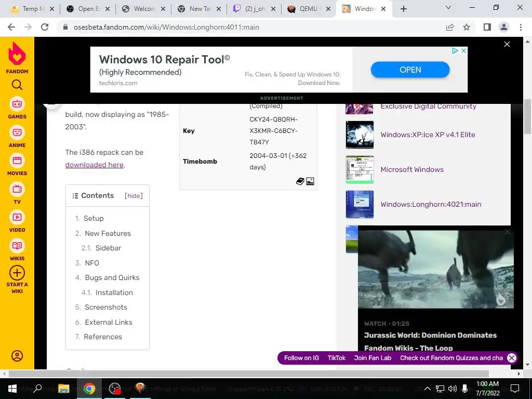
Task: Click the blue OPEN ad button
Action: [410, 70]
